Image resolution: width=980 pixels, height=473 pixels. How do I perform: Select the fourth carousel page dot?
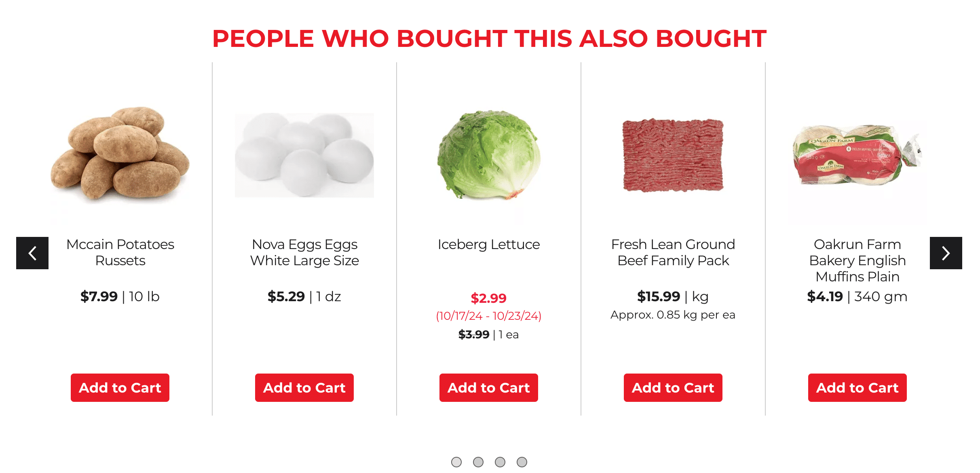(522, 462)
